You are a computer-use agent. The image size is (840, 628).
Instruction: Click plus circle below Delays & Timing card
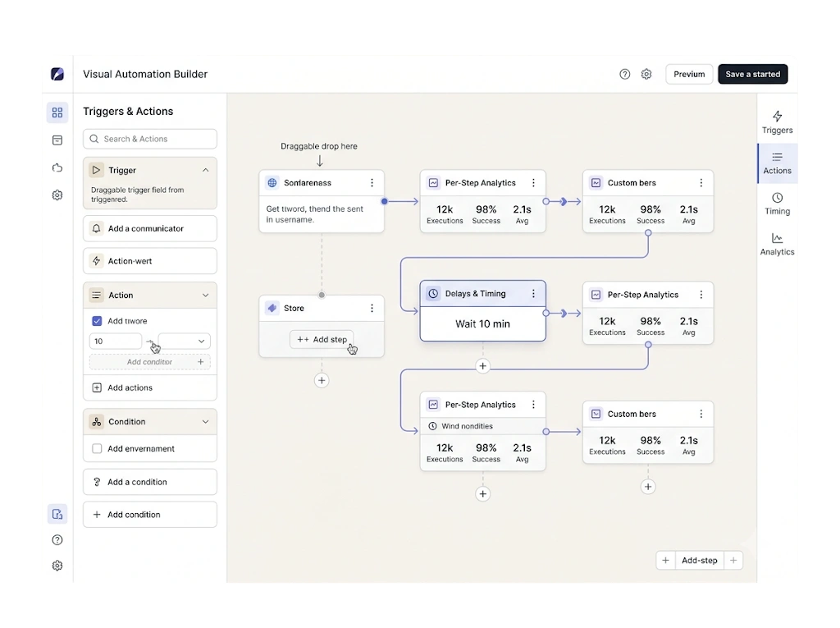tap(482, 366)
